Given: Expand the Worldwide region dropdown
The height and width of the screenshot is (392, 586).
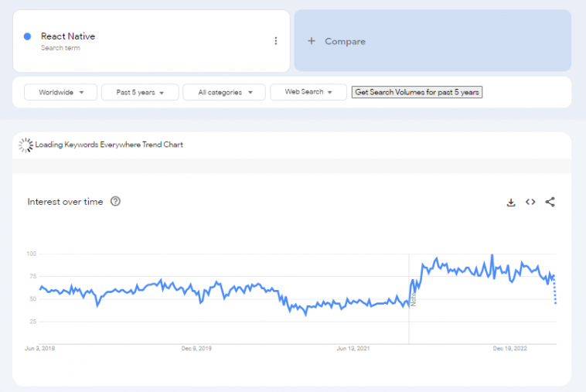Looking at the screenshot, I should click(x=61, y=92).
